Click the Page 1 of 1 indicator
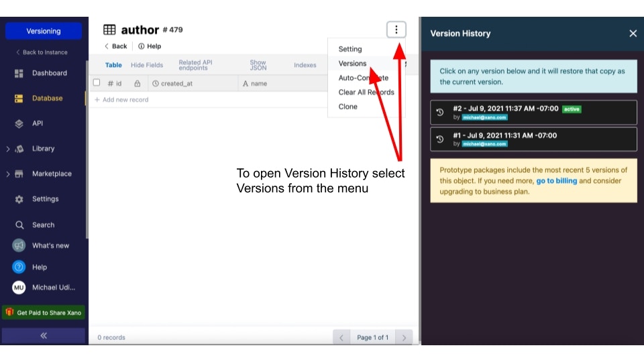Screen dimensions: 644x362 tap(372, 337)
